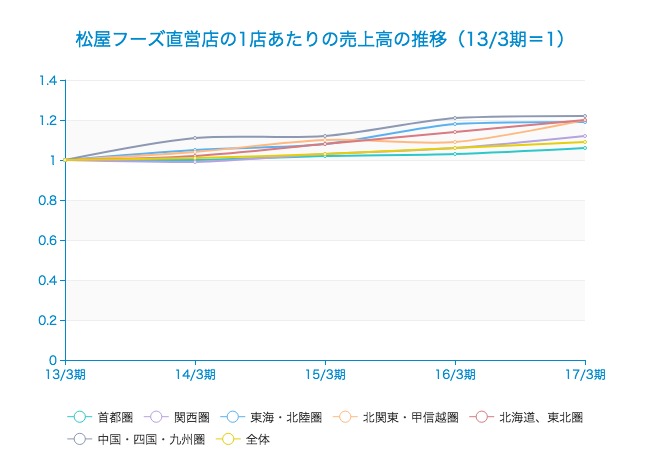
Task: Click the 首都圏 legend marker icon
Action: click(80, 416)
